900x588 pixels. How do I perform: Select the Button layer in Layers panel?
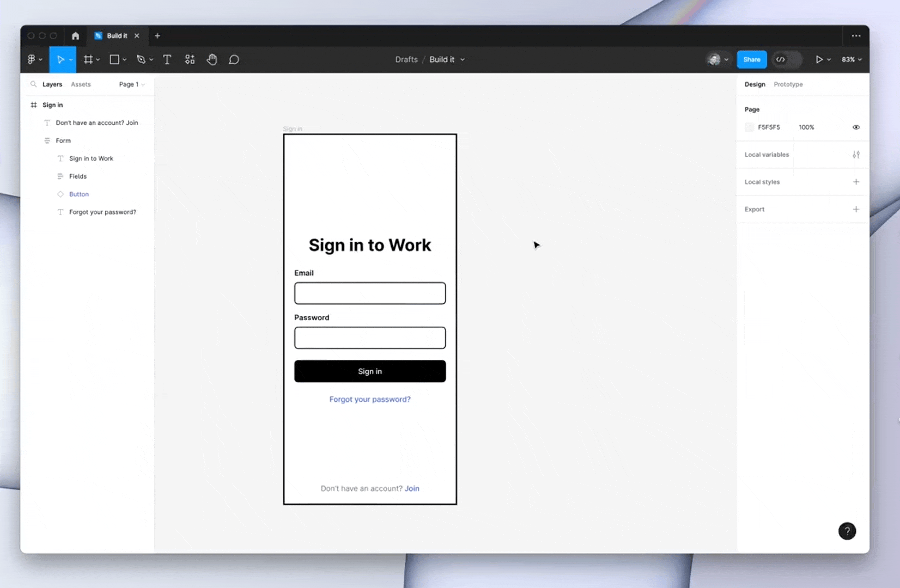click(79, 194)
